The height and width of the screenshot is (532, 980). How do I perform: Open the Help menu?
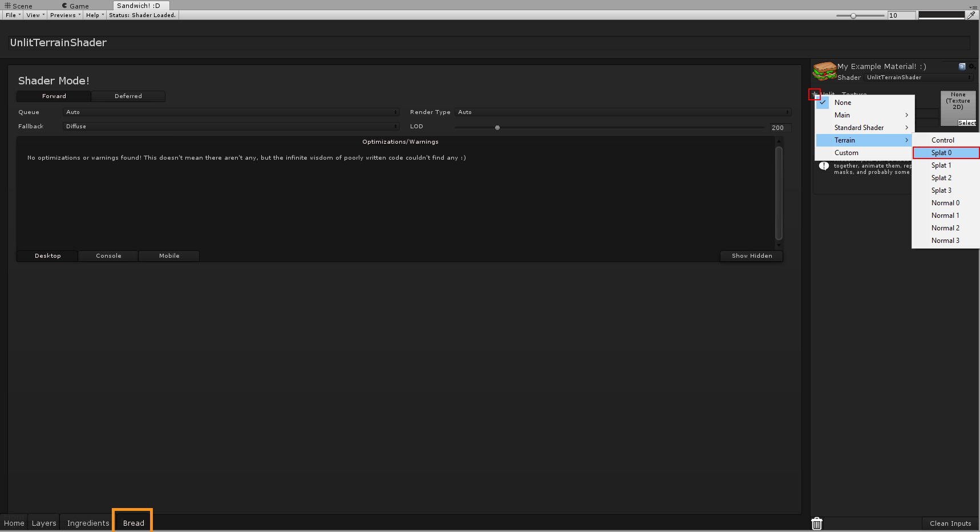click(x=95, y=15)
